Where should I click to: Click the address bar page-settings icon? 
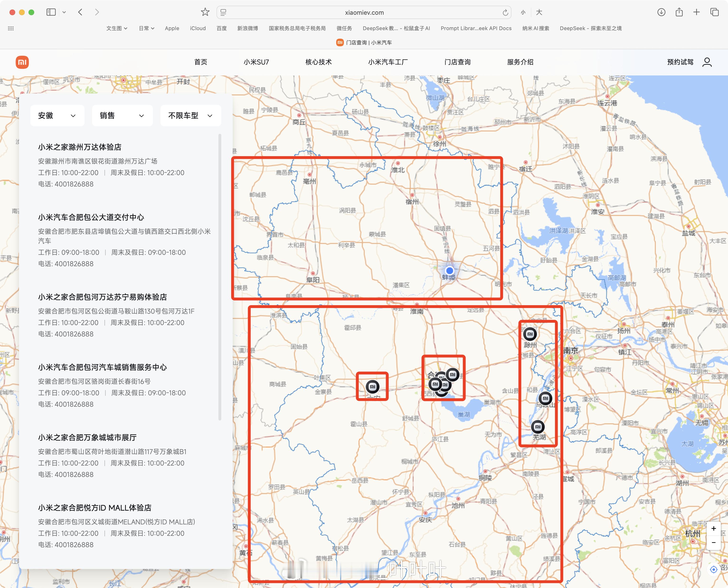tap(223, 13)
